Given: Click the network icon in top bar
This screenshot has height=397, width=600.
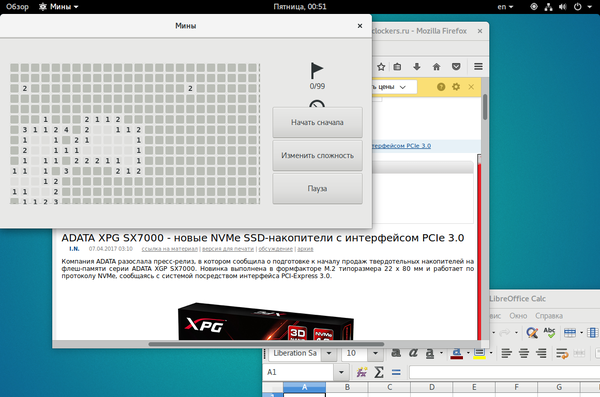Looking at the screenshot, I should click(x=549, y=7).
